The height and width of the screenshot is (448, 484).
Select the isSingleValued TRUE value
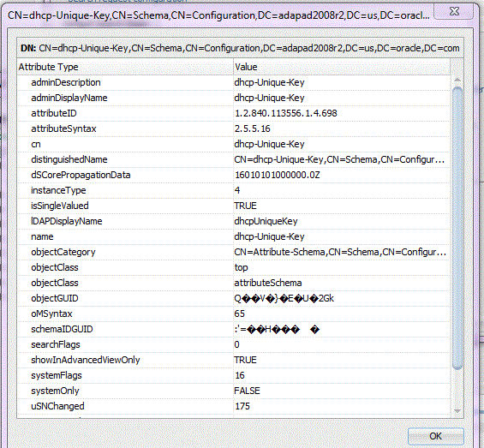coord(245,206)
